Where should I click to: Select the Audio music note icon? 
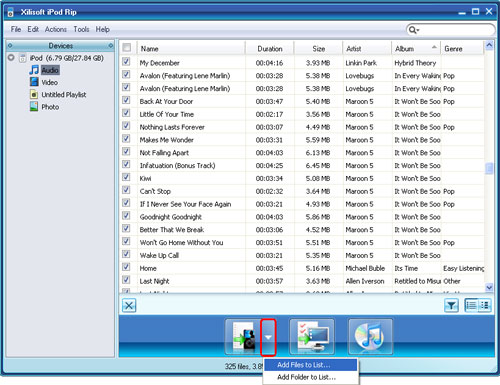(34, 70)
